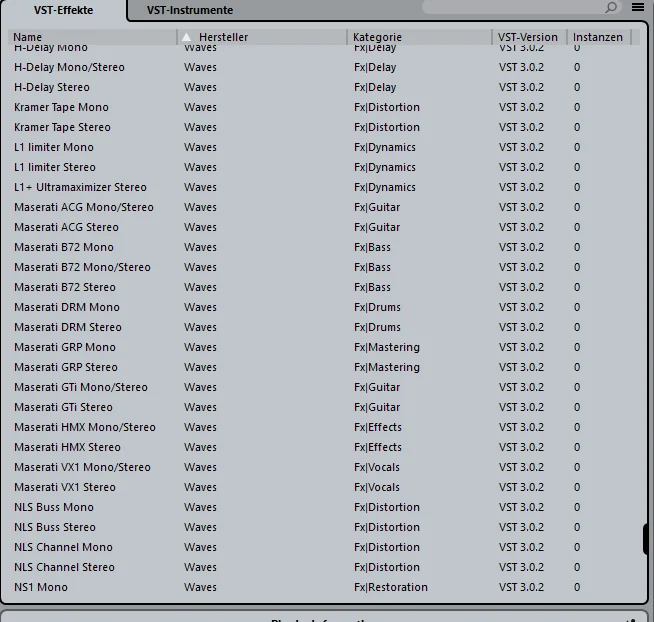Select Kramer Tape Stereo row

[x=324, y=127]
